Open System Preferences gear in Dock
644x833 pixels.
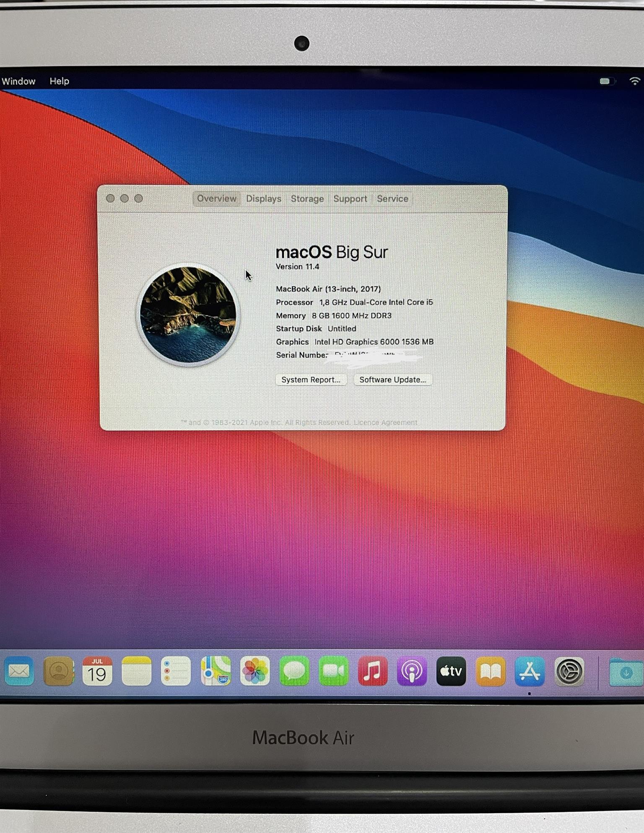pos(569,671)
